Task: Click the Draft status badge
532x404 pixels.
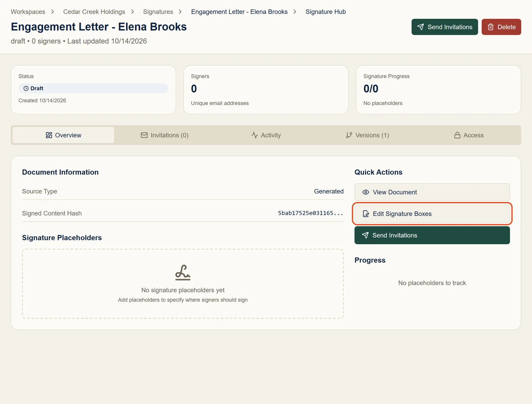Action: coord(93,88)
